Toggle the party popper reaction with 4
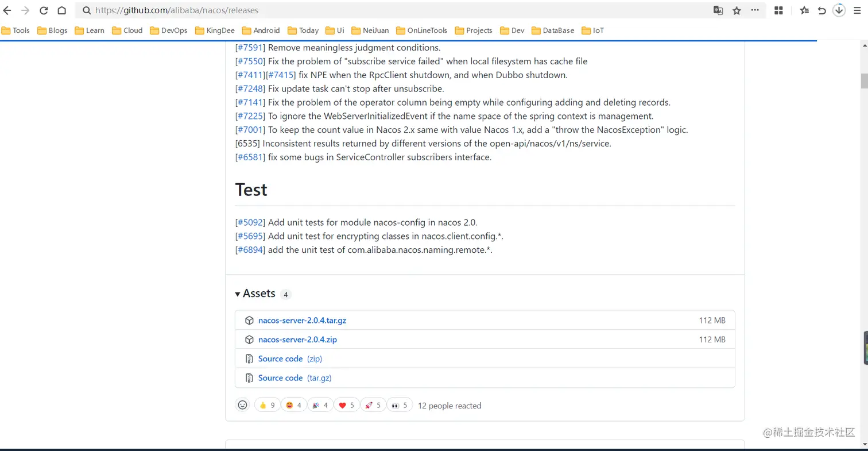868x451 pixels. 320,405
